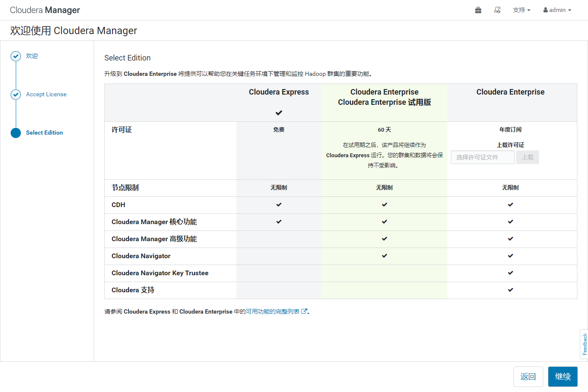Click the 许可证 row label
The height and width of the screenshot is (392, 588).
click(122, 130)
